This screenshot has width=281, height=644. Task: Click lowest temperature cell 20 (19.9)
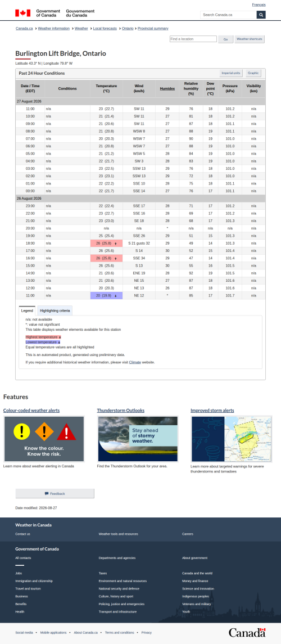(106, 295)
